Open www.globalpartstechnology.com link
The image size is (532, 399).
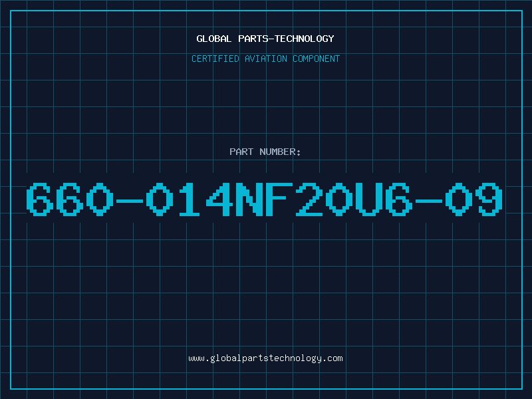[x=265, y=358]
